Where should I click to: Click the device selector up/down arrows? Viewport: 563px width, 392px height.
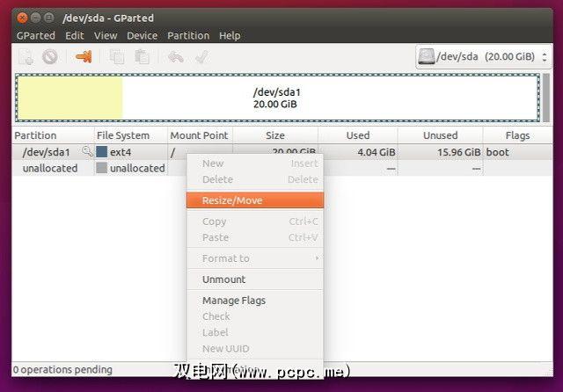pos(545,56)
